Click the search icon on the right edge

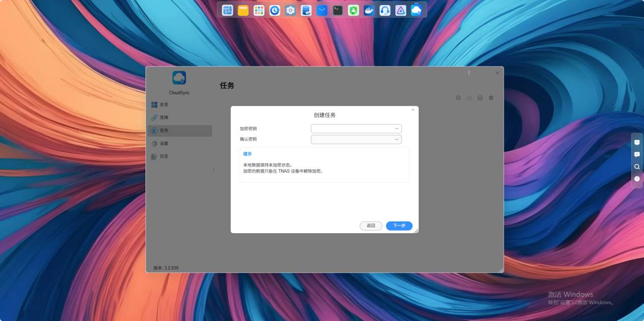[x=637, y=167]
